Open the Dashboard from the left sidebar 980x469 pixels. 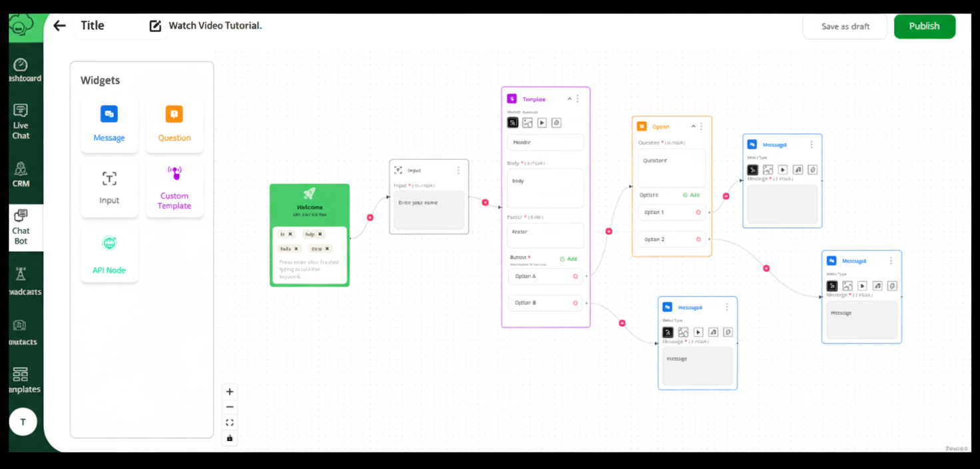tap(21, 70)
